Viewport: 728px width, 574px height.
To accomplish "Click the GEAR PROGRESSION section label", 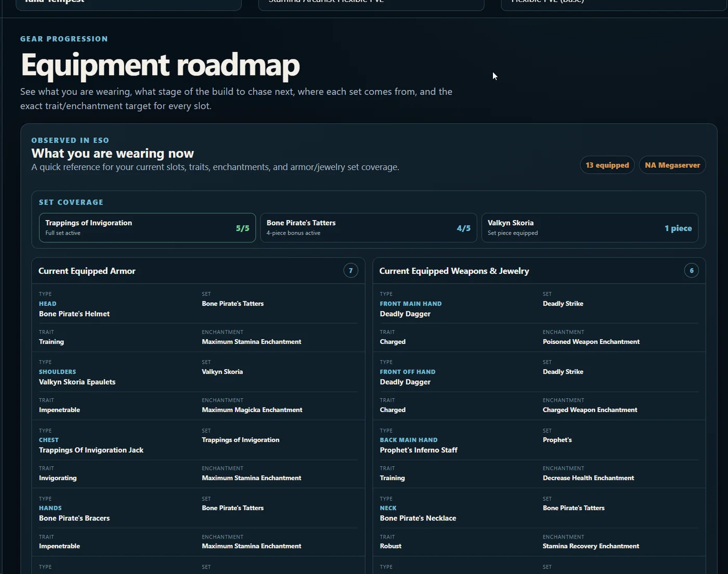I will pos(64,39).
